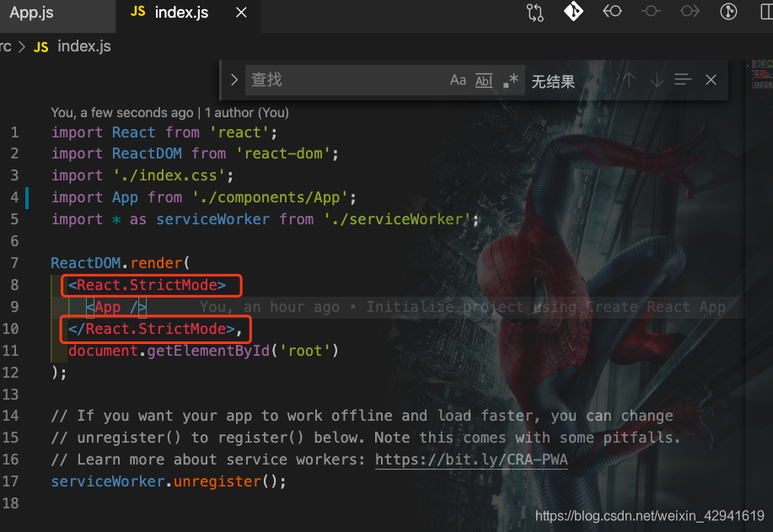Close the search widget with the X
This screenshot has height=532, width=773.
pyautogui.click(x=711, y=80)
